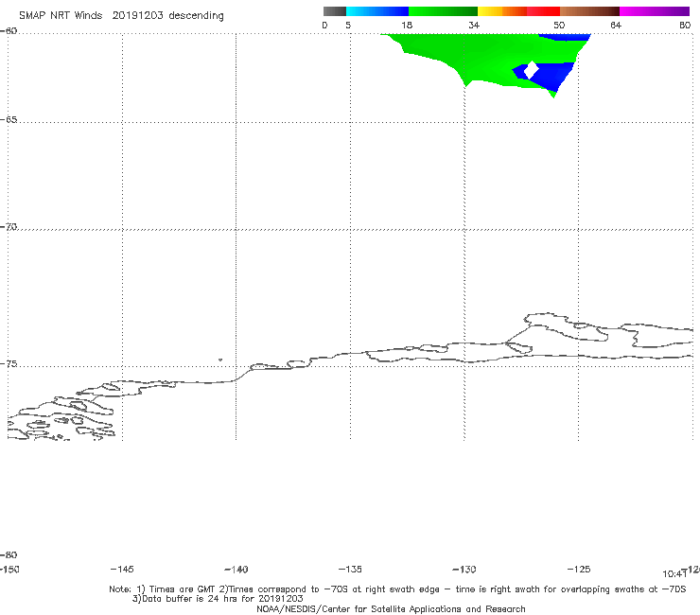
Task: Click the cyan-to-blue color bar segment
Action: (377, 11)
